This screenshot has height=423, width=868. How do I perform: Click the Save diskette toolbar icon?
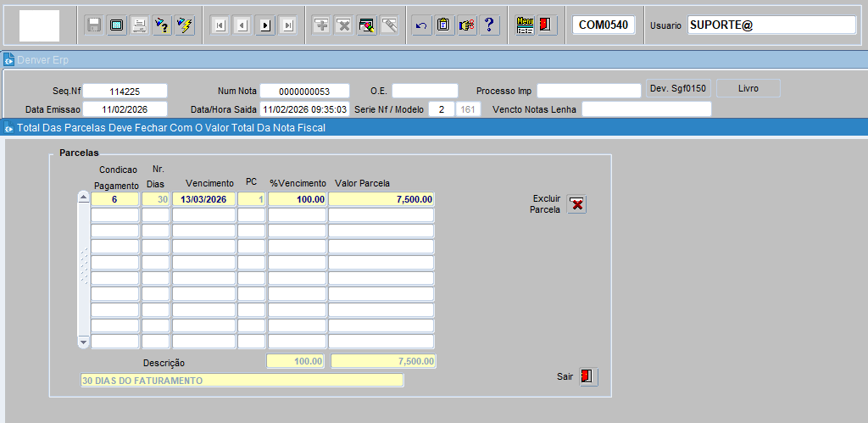click(94, 25)
